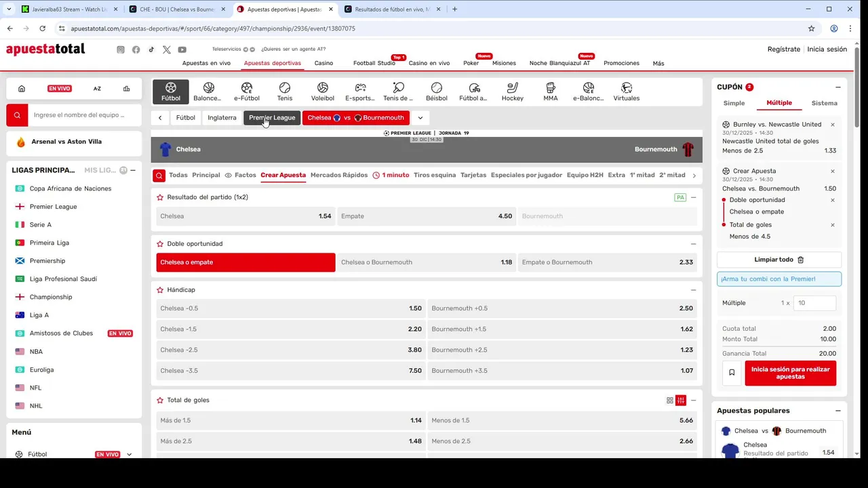Show the Tiros esquina markets tab

click(x=435, y=175)
